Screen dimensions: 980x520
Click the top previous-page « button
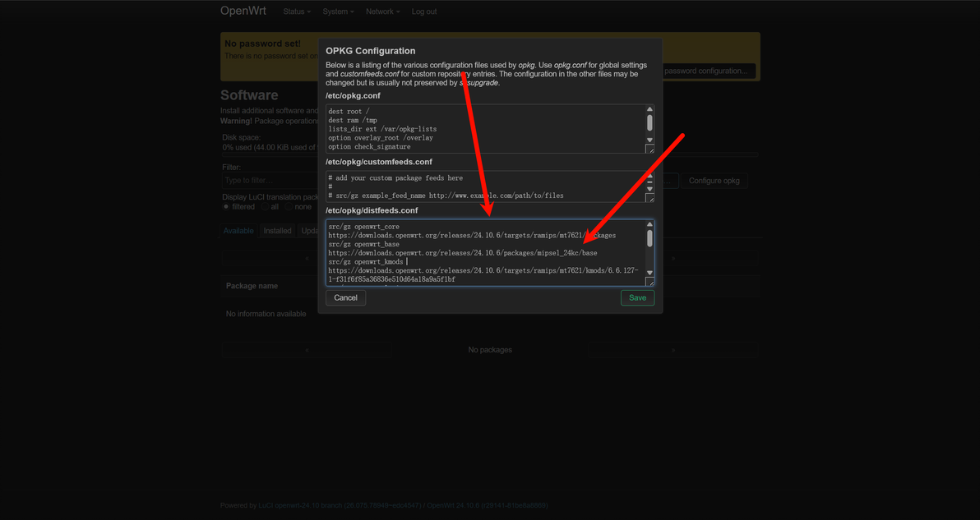pyautogui.click(x=306, y=259)
